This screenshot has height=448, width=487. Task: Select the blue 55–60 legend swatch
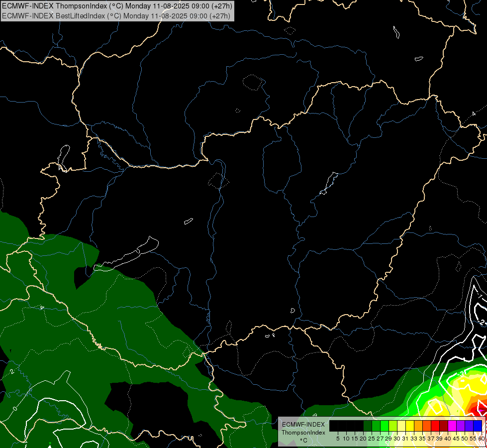coord(478,426)
